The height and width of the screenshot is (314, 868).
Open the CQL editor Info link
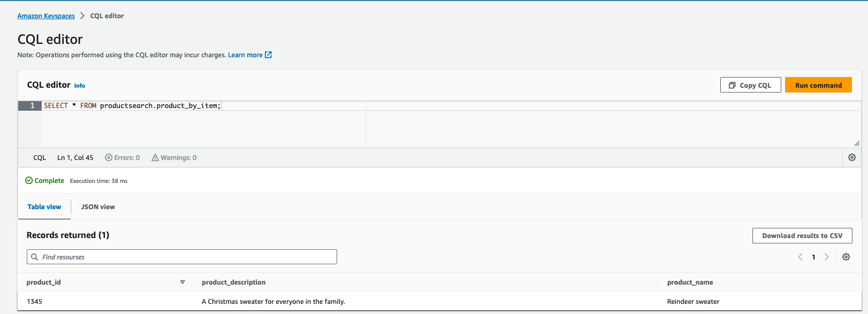point(80,86)
